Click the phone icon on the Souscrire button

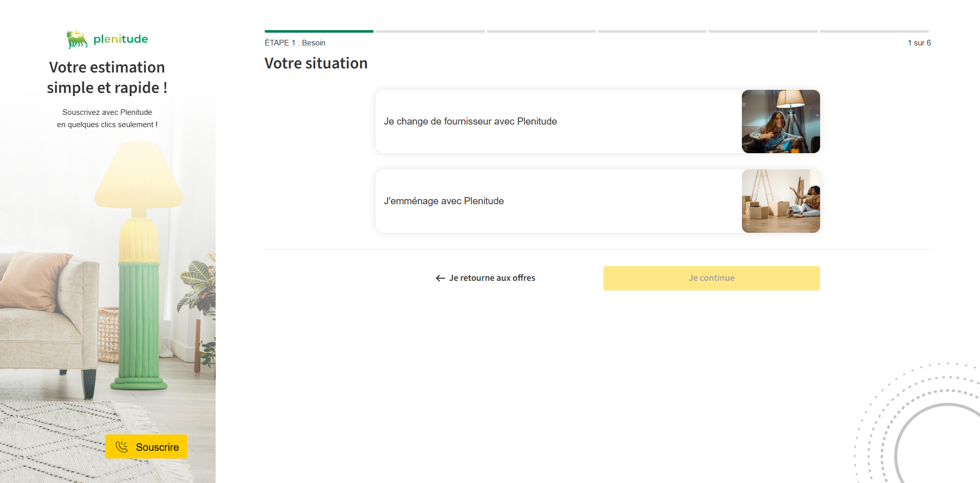point(122,447)
